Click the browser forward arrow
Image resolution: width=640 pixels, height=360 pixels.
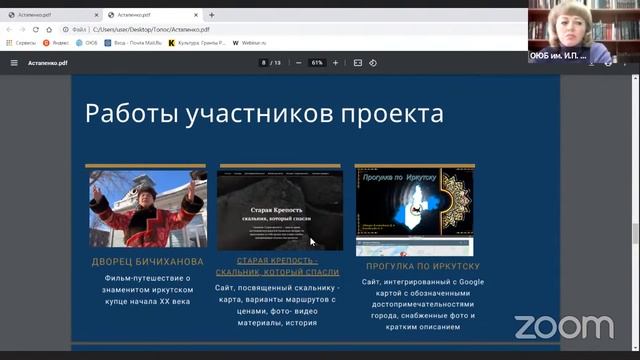(22, 29)
